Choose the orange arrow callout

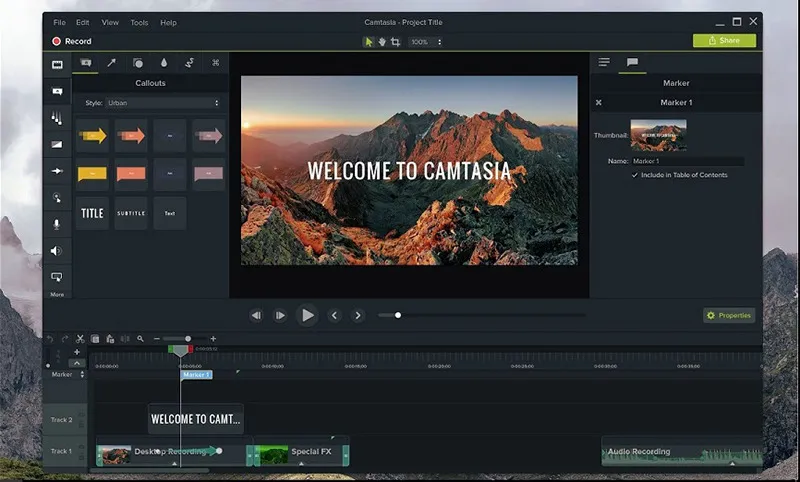click(x=131, y=136)
